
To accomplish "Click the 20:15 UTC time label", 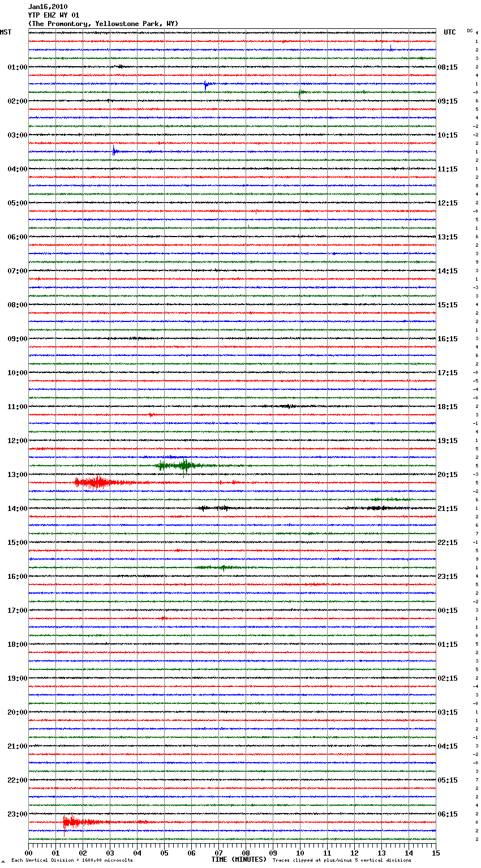I will (448, 475).
